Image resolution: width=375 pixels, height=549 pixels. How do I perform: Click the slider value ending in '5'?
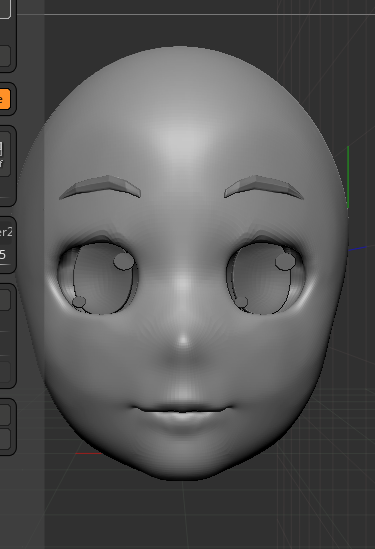pyautogui.click(x=3, y=255)
